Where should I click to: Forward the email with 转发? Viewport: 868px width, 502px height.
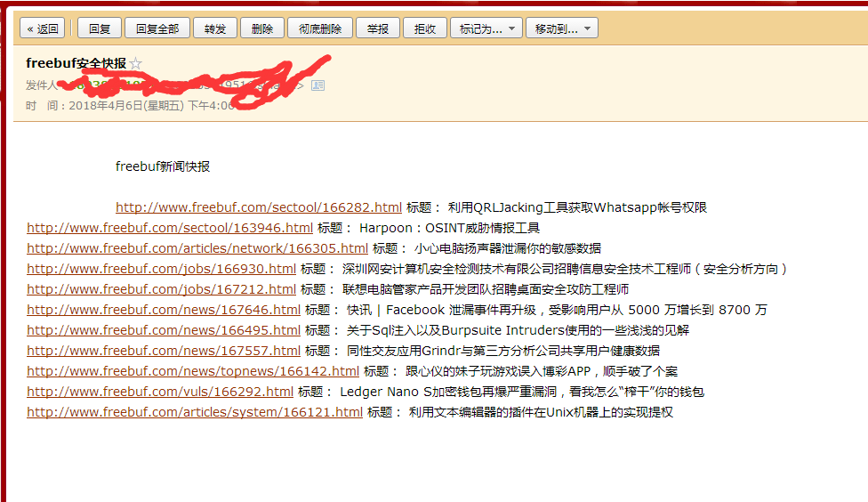click(x=215, y=28)
